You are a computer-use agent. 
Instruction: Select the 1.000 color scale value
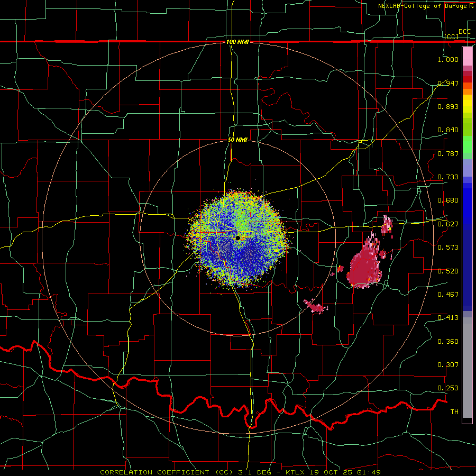pos(448,59)
